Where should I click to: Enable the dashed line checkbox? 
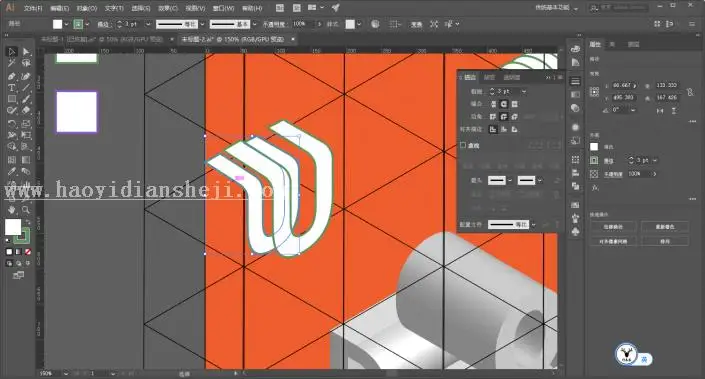pyautogui.click(x=463, y=145)
